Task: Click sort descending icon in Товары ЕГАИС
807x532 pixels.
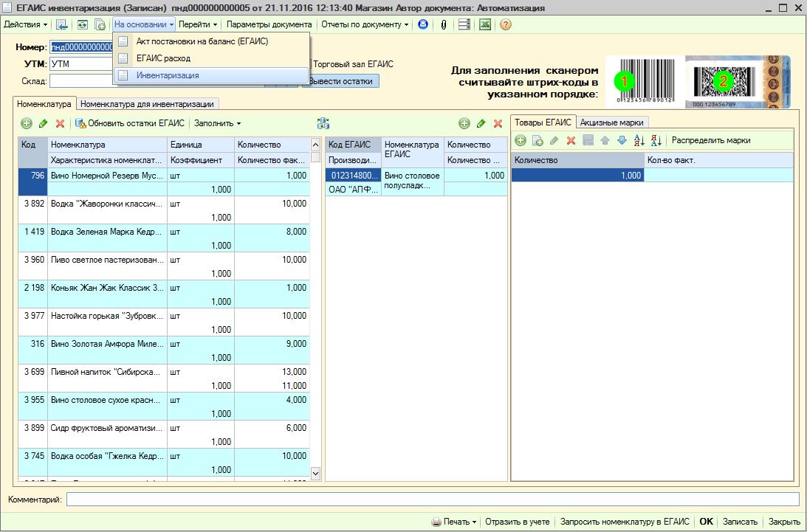Action: click(x=656, y=140)
